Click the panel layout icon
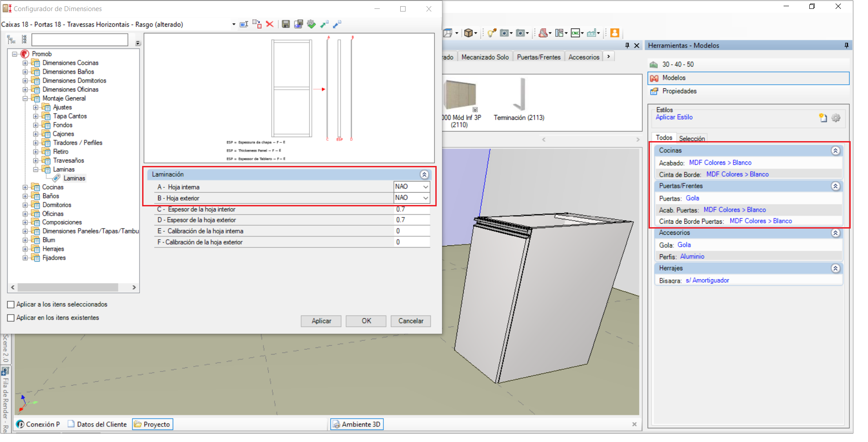The width and height of the screenshot is (868, 442). point(559,33)
